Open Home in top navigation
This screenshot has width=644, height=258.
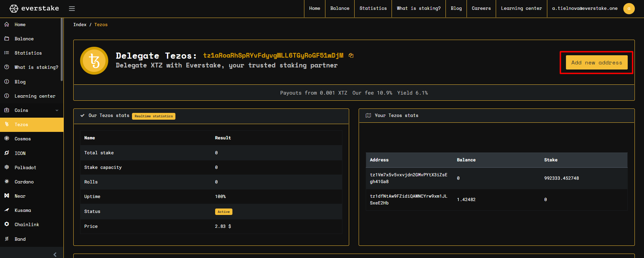tap(315, 8)
